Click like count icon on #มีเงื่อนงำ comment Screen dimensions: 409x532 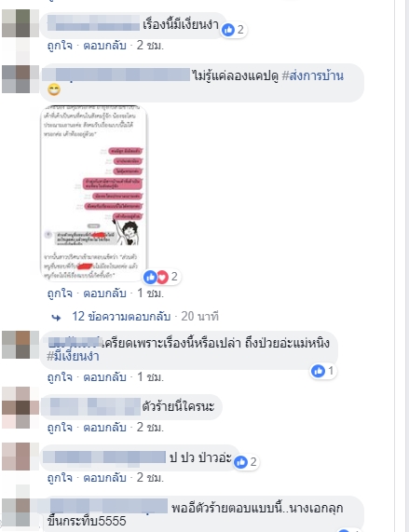pos(318,371)
